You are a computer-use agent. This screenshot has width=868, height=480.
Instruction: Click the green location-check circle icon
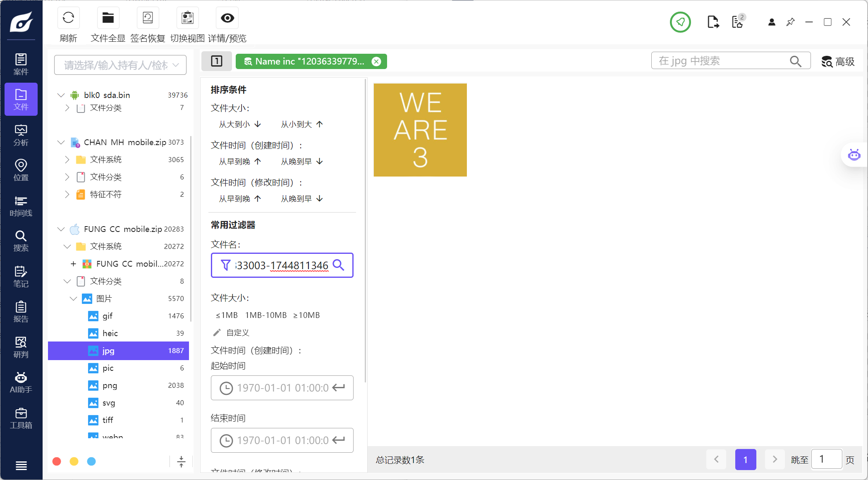[680, 22]
